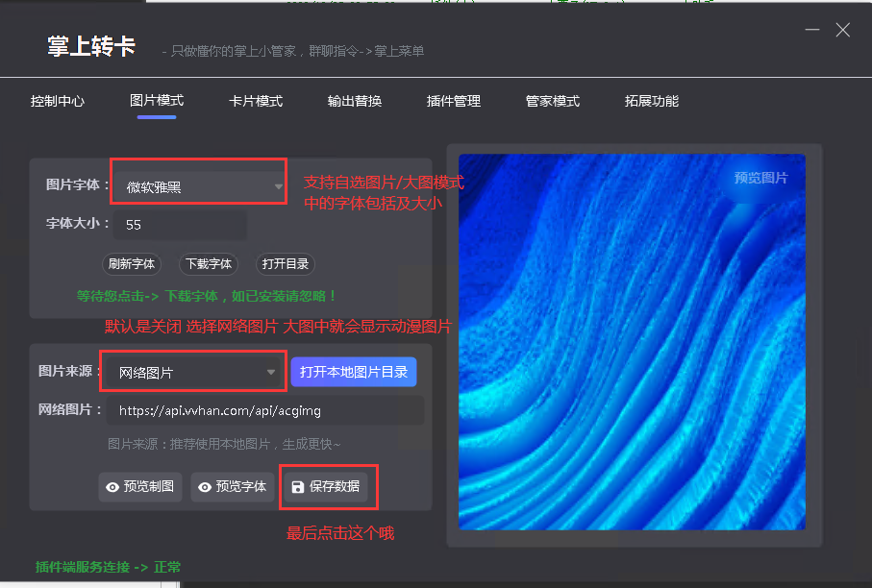
Task: Click the 网络图片 URL input field
Action: 264,410
